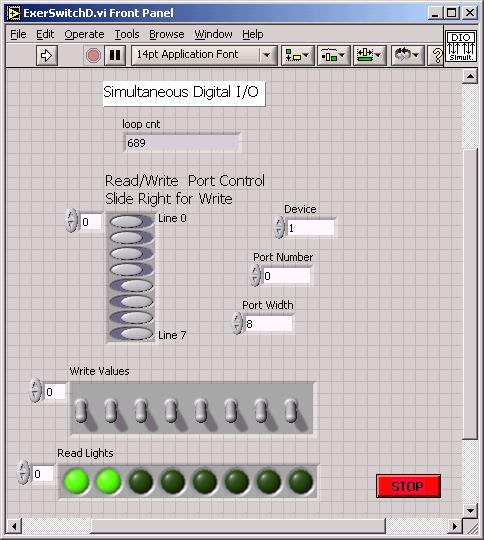Flip the first Write Values toggle switch
The height and width of the screenshot is (540, 484).
pos(81,410)
